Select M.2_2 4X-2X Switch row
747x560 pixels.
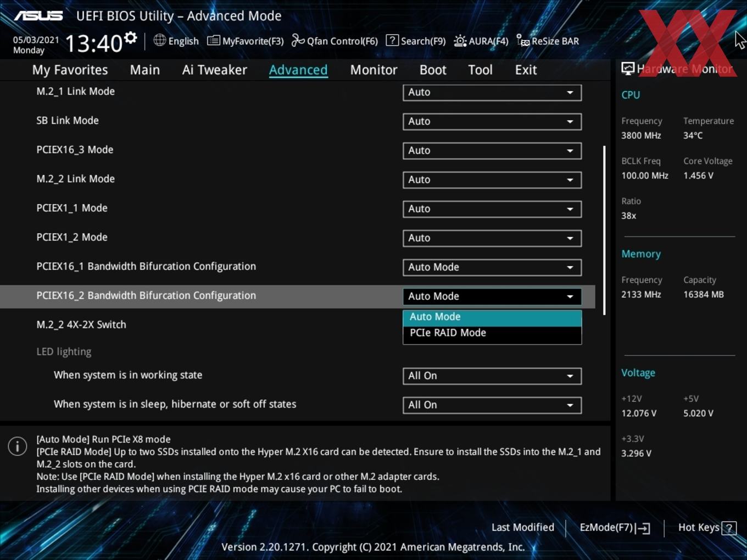click(x=81, y=324)
